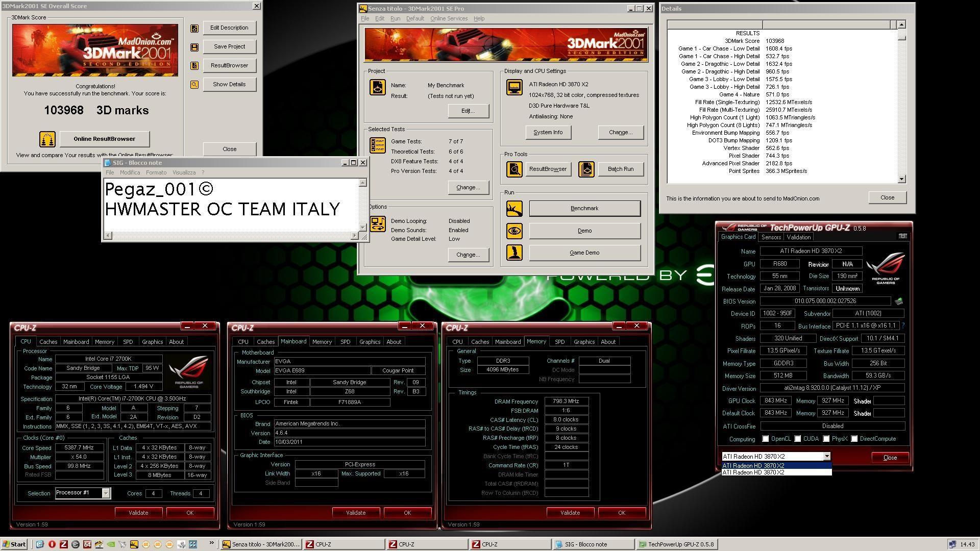Open the About tab in the Memory CPU-Z window
This screenshot has height=551, width=980.
[x=608, y=342]
